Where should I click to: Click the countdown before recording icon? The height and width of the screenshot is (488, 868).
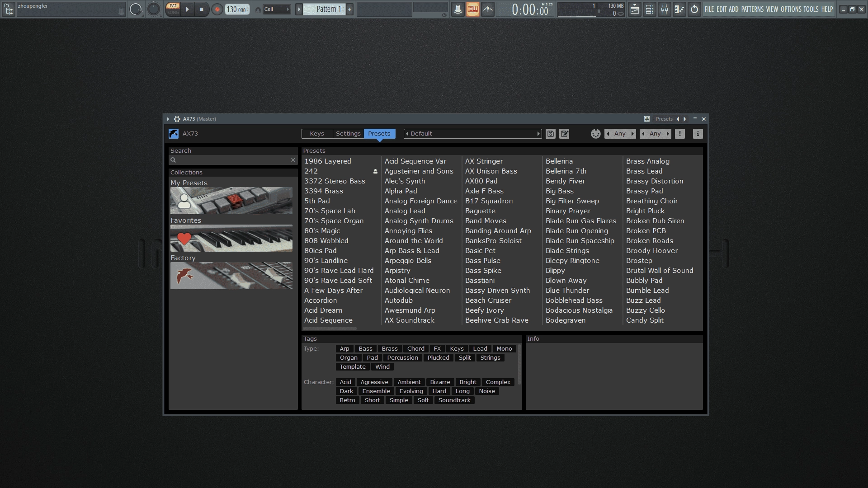[488, 9]
